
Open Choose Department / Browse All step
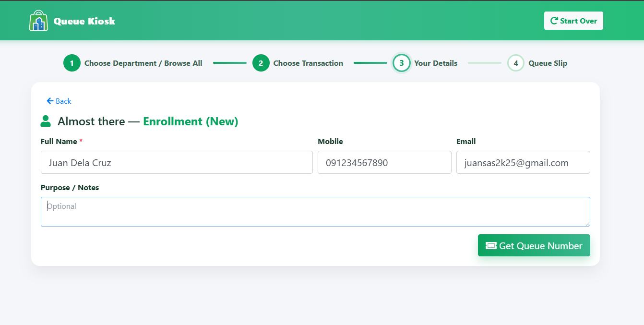pos(143,63)
